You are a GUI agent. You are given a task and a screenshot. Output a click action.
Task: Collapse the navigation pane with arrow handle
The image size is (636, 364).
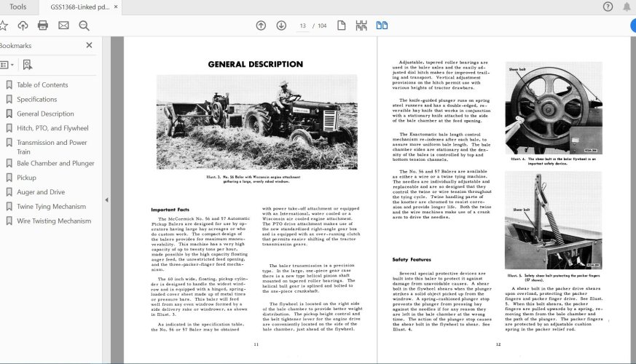106,199
